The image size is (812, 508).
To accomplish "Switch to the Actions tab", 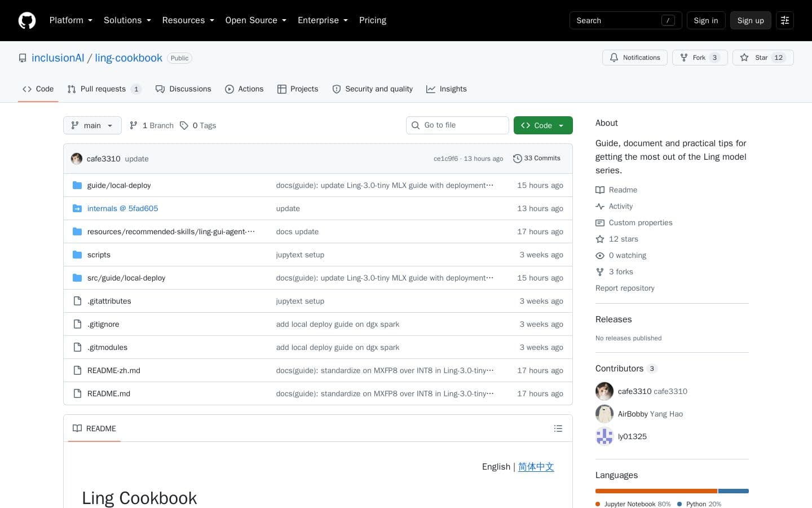I will point(244,89).
